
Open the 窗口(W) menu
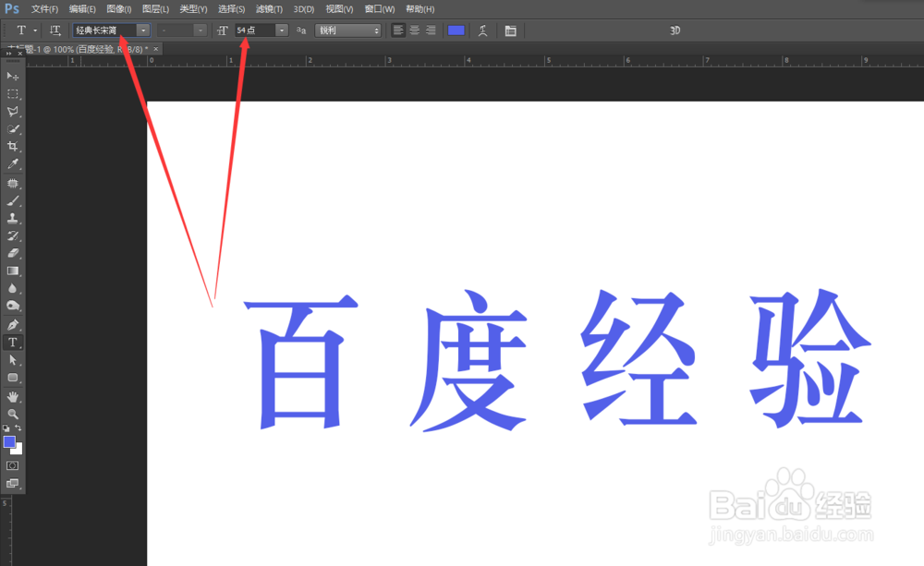[x=380, y=9]
